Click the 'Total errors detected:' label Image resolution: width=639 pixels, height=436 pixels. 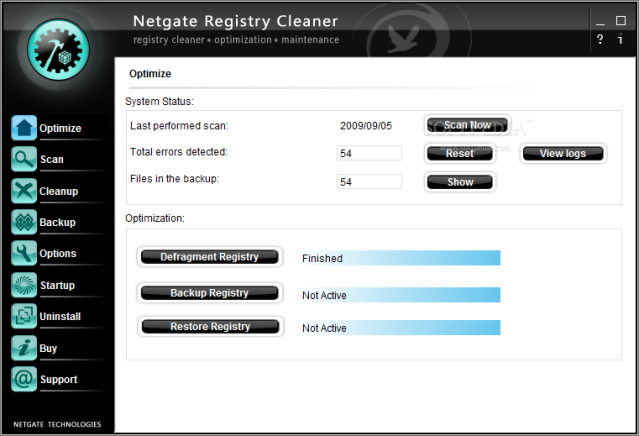179,152
